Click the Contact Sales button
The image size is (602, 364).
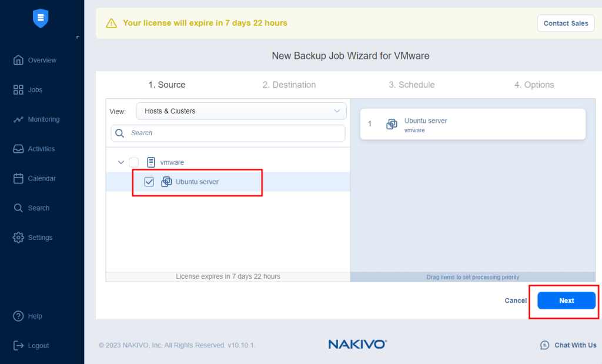coord(566,24)
